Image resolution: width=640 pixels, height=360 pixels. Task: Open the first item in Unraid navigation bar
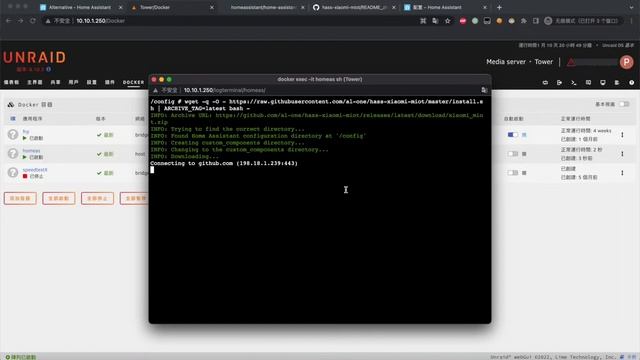coord(11,82)
